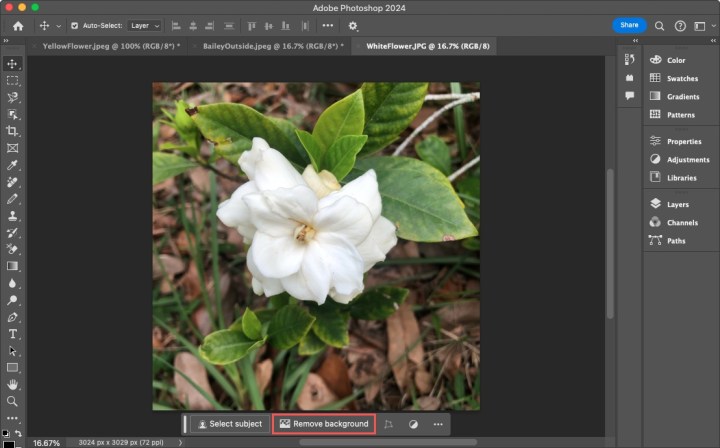Select the Hand tool
The height and width of the screenshot is (448, 720).
point(12,384)
